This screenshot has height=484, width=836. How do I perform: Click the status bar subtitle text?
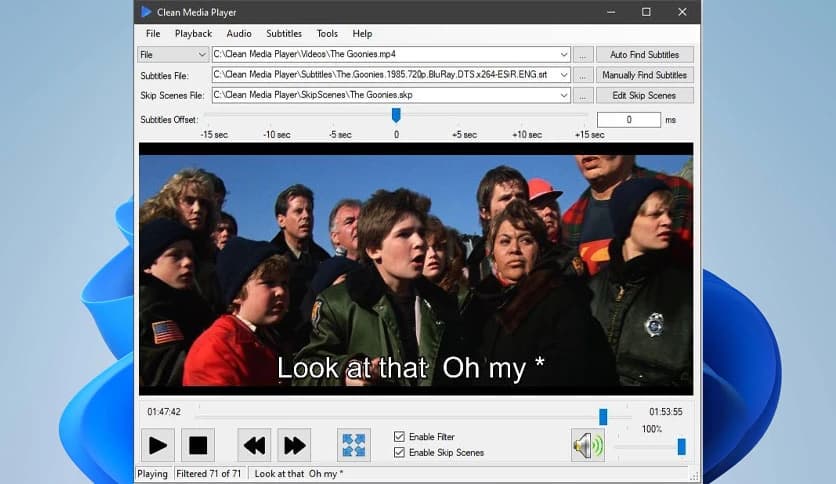(299, 474)
